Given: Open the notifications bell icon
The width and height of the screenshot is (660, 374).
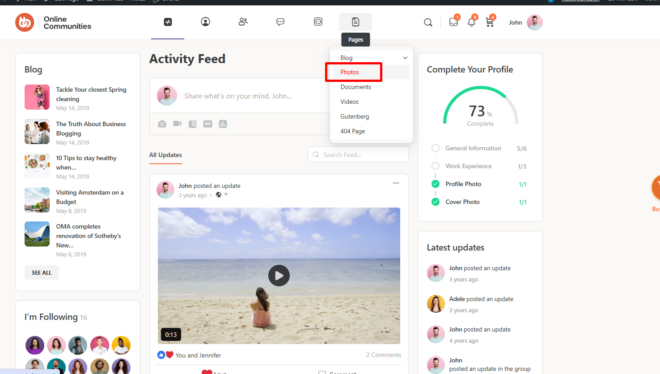Looking at the screenshot, I should (x=471, y=22).
